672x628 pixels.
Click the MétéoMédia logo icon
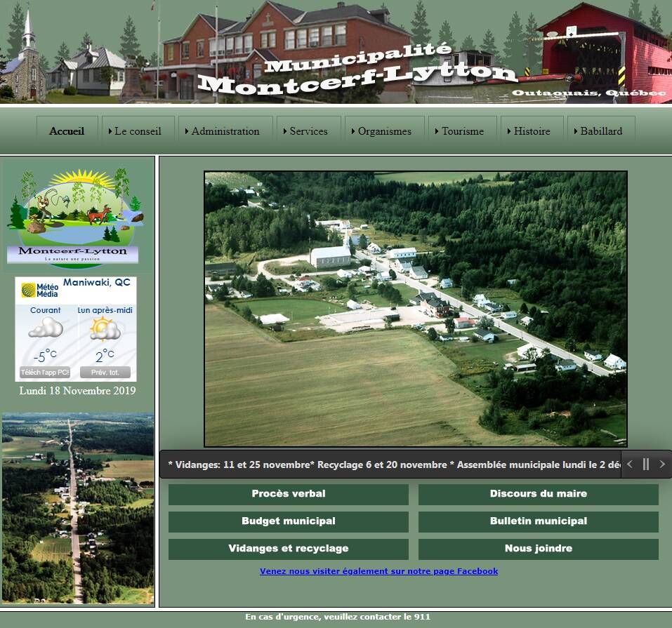pyautogui.click(x=27, y=288)
